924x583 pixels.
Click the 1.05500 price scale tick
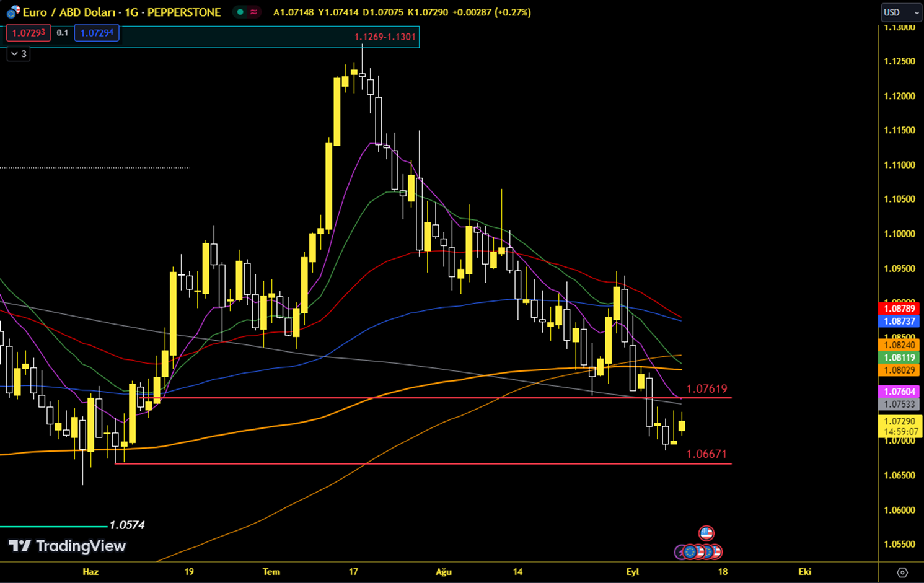click(x=900, y=544)
